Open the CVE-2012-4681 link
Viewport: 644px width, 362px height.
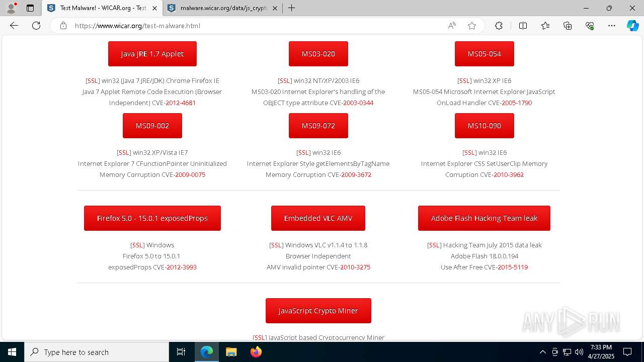pos(181,103)
